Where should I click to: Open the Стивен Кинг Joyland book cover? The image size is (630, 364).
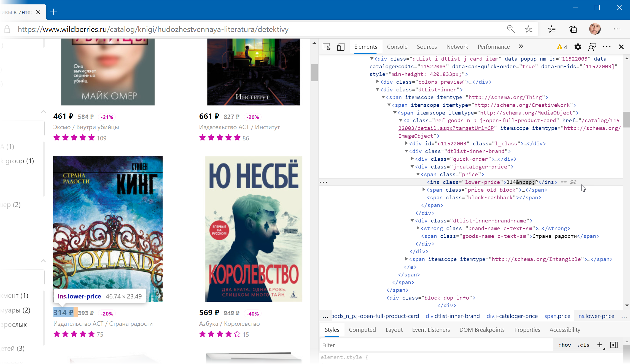(108, 229)
